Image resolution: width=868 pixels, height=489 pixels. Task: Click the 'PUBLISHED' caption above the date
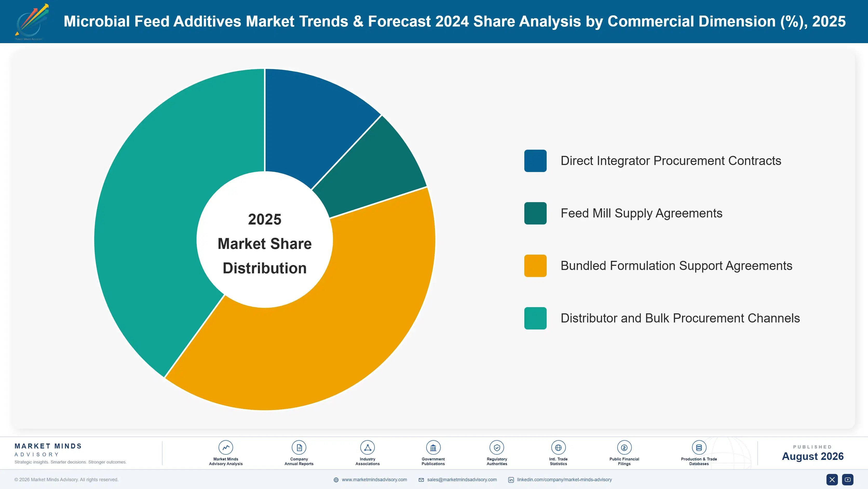(x=812, y=447)
